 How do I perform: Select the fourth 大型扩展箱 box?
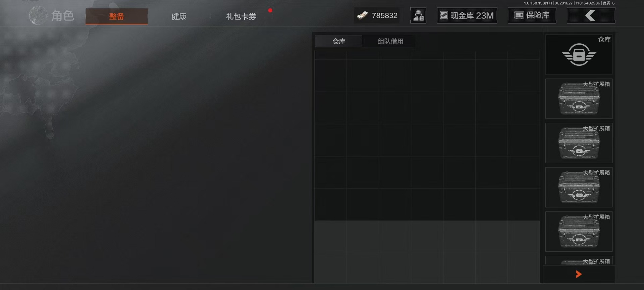pyautogui.click(x=579, y=232)
